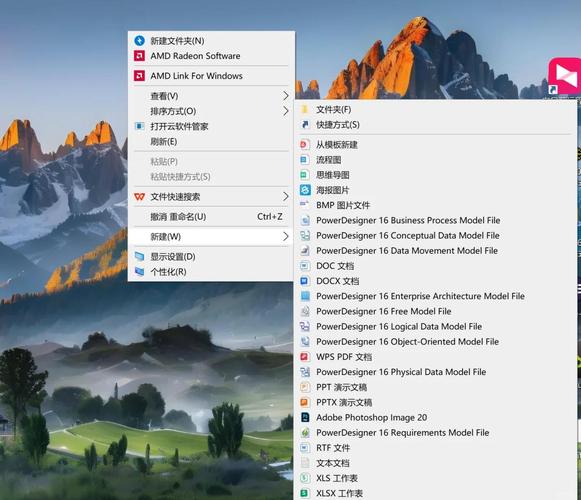Click the AMD Link For Windows icon
The image size is (581, 500).
[x=139, y=76]
